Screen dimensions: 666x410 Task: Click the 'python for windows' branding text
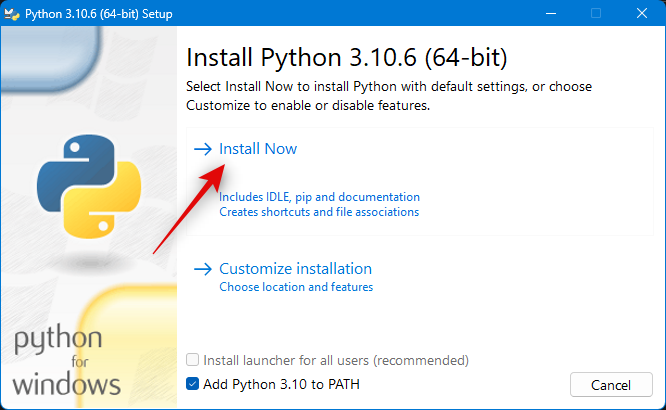[x=68, y=361]
